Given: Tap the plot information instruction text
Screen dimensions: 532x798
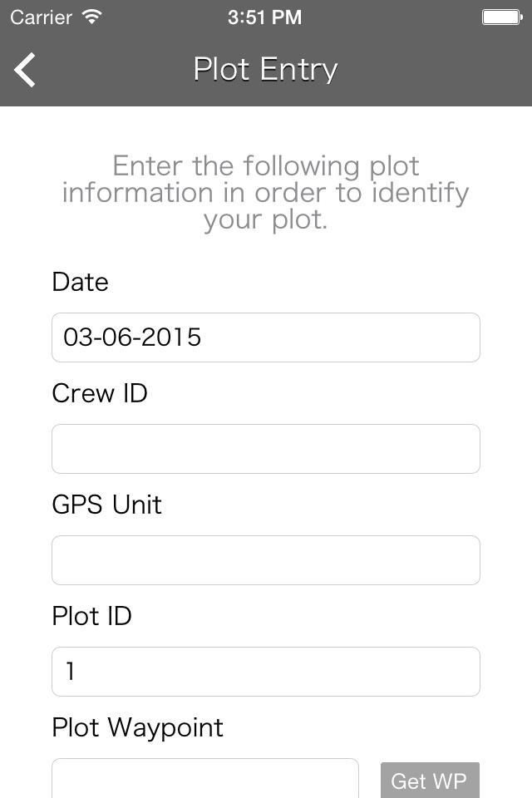Looking at the screenshot, I should [x=266, y=193].
